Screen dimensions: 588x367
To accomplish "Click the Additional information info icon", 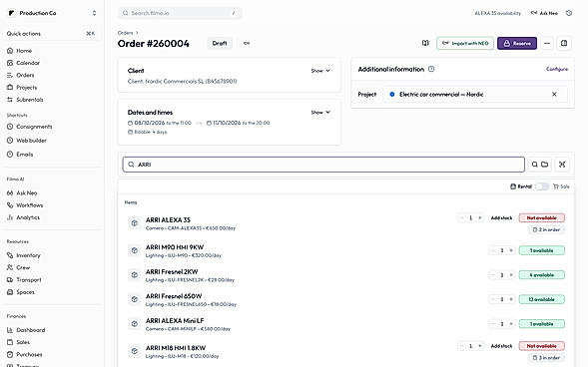I will point(431,69).
